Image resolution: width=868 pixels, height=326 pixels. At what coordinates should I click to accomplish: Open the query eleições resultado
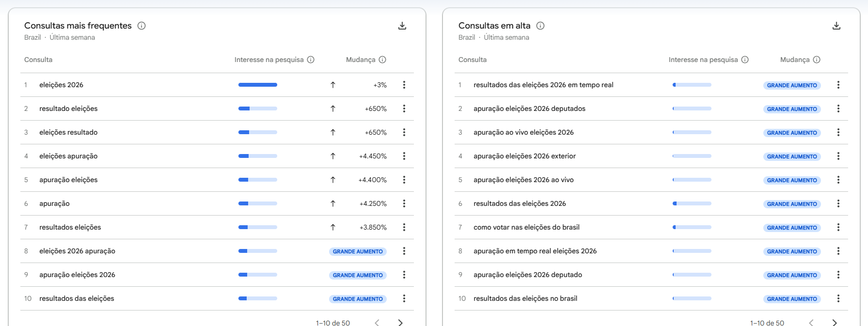(x=68, y=132)
